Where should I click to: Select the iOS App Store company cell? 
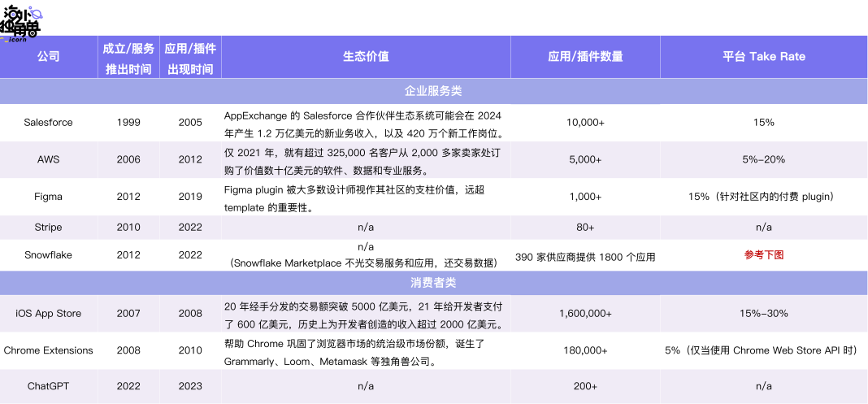click(48, 313)
